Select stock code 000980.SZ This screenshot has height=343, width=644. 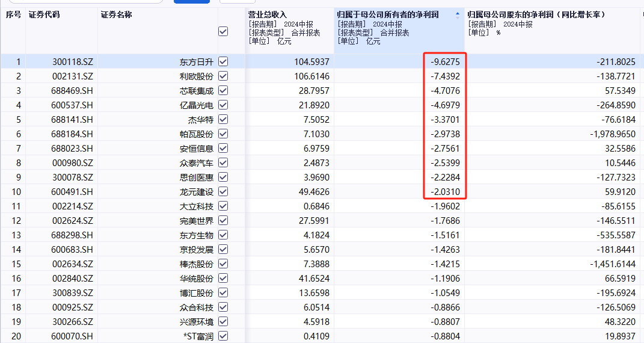(73, 163)
